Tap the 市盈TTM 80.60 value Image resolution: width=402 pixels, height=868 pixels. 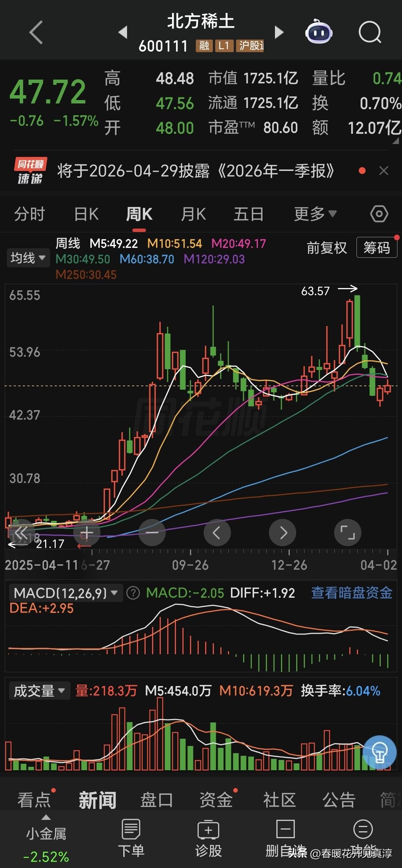pos(253,128)
